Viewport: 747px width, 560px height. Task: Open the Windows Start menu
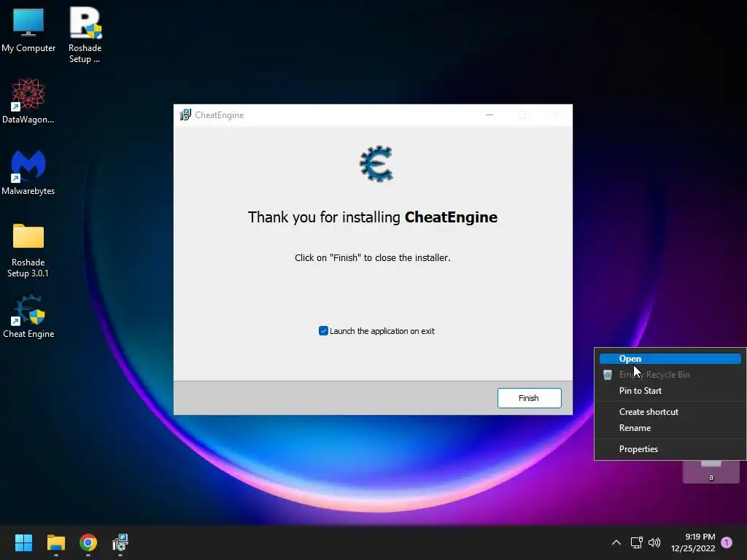click(x=23, y=542)
